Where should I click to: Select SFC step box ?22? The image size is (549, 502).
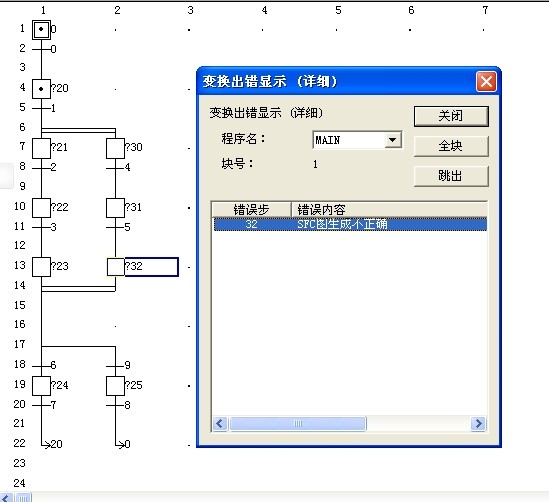click(x=41, y=208)
